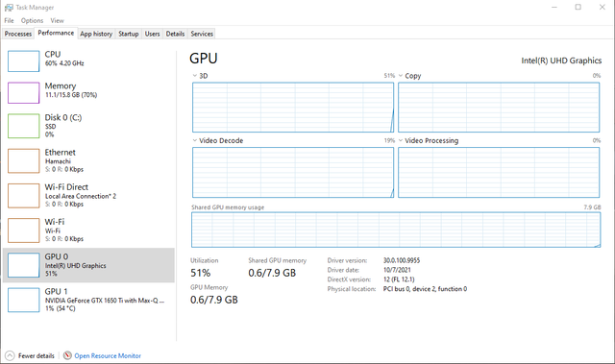Select the Wi-Fi adapter entry
Viewport: 615px width, 364px height.
coord(88,230)
